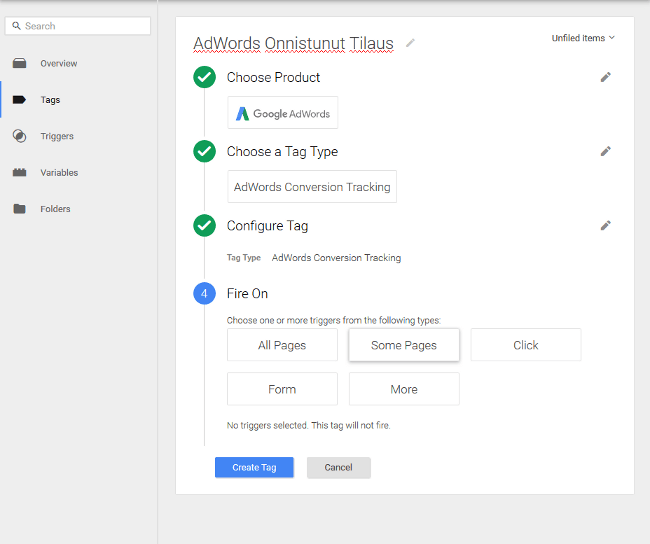The image size is (650, 544).
Task: Click the Google AdWords logo icon
Action: pos(242,114)
